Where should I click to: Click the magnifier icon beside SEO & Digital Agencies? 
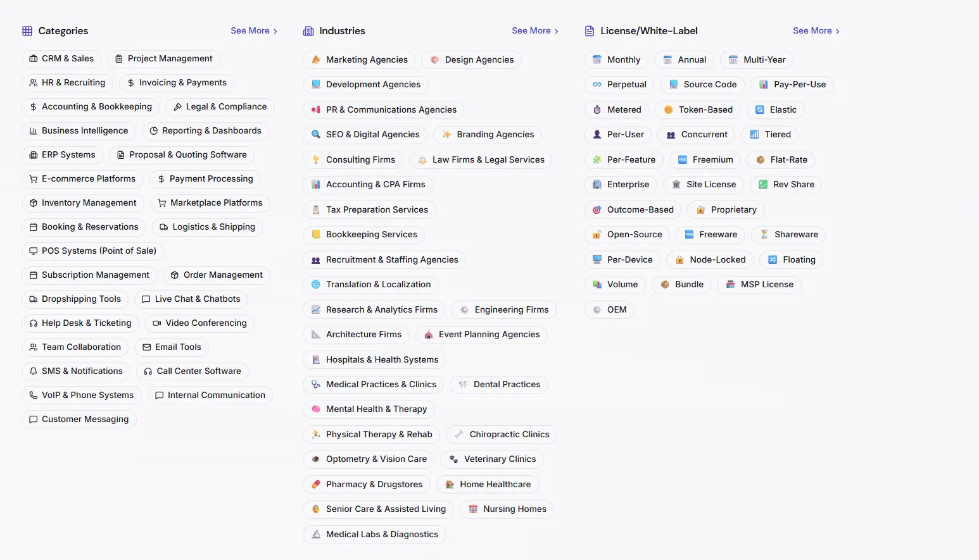316,134
